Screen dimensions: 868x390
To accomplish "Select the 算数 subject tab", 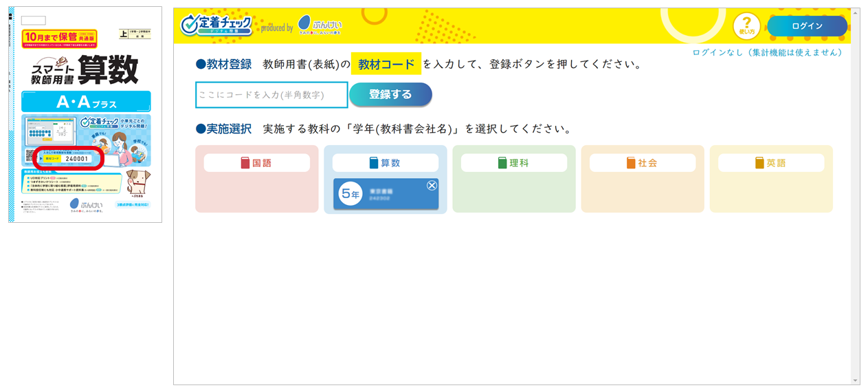I will pyautogui.click(x=385, y=163).
